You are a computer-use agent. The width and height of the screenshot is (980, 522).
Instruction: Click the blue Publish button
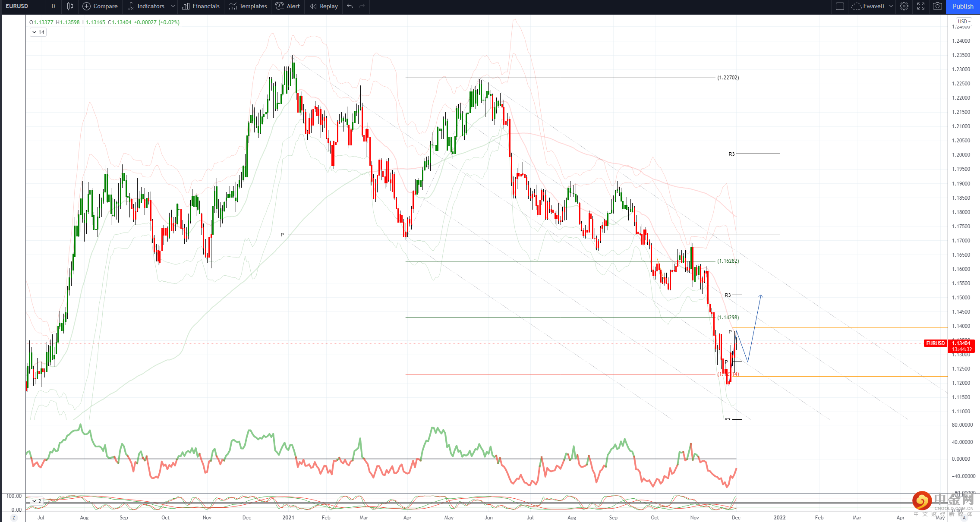[963, 6]
